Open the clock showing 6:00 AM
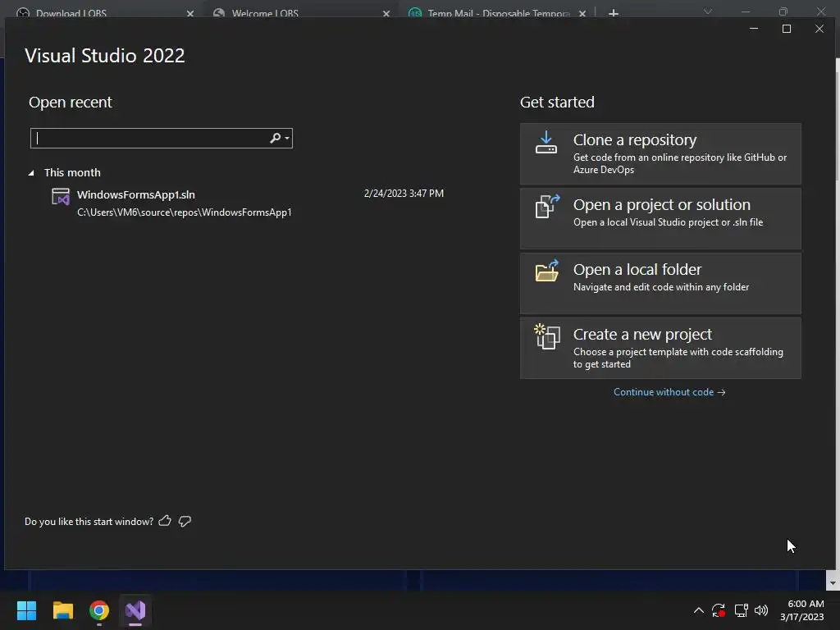The width and height of the screenshot is (840, 630). tap(802, 610)
